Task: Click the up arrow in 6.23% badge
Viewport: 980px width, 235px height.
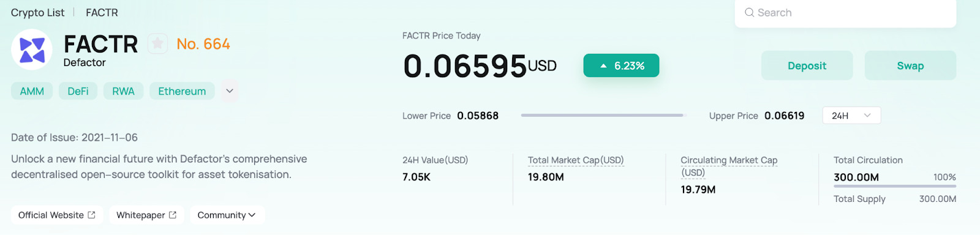Action: tap(603, 66)
